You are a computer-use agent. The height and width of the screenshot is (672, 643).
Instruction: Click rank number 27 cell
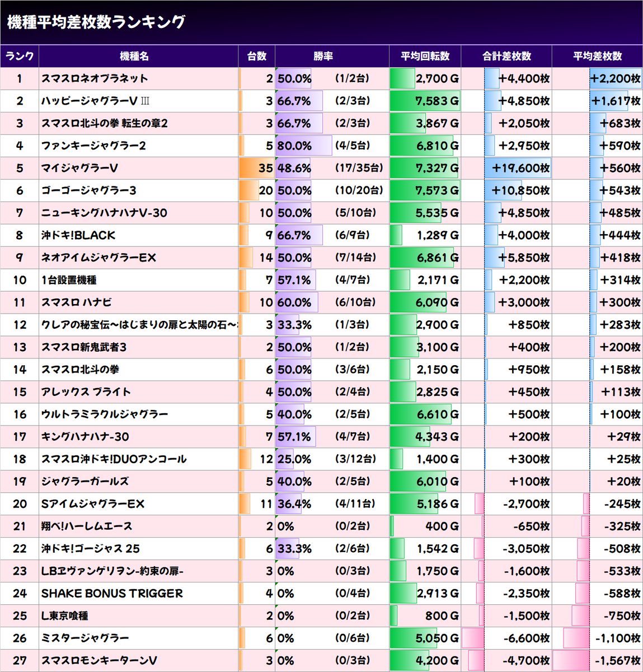tap(20, 661)
